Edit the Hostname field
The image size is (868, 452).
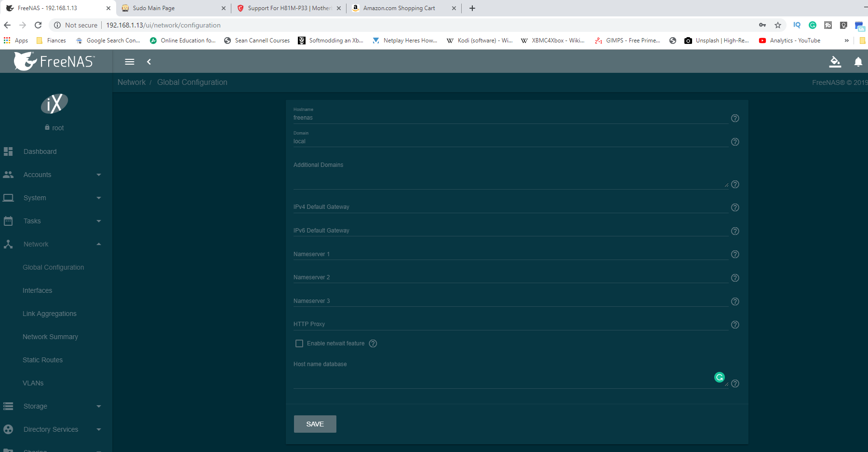[x=511, y=118]
